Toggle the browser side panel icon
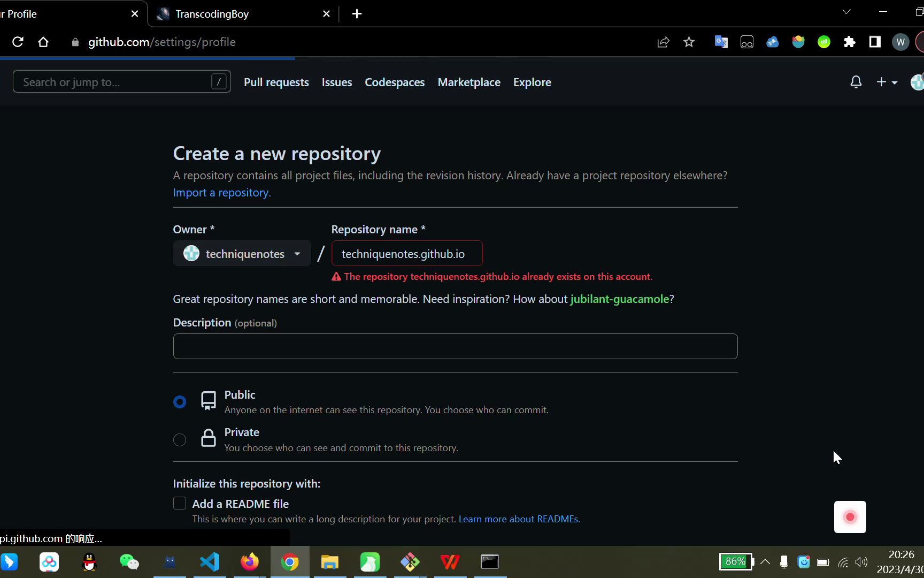This screenshot has height=578, width=924. tap(875, 42)
